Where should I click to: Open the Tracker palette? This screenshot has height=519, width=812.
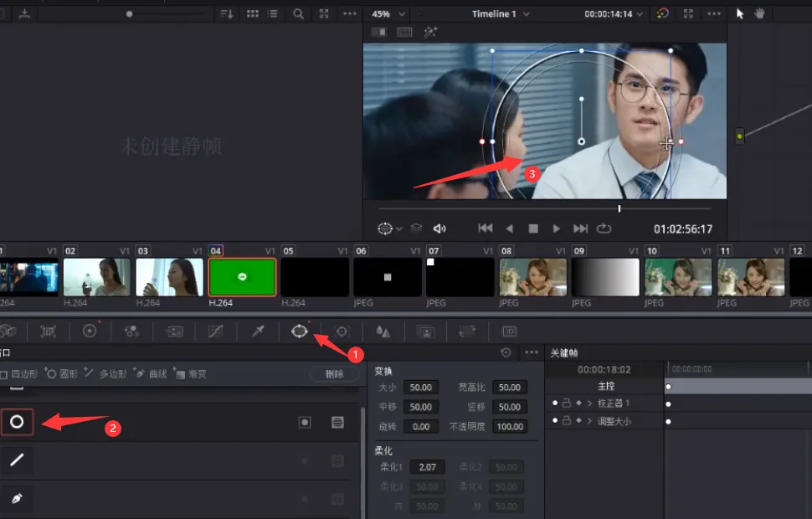click(342, 331)
